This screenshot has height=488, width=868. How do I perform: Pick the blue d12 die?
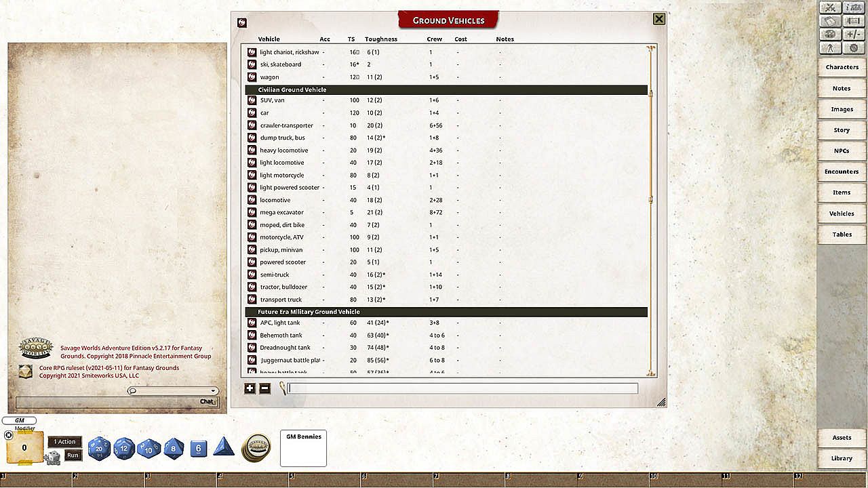(124, 448)
